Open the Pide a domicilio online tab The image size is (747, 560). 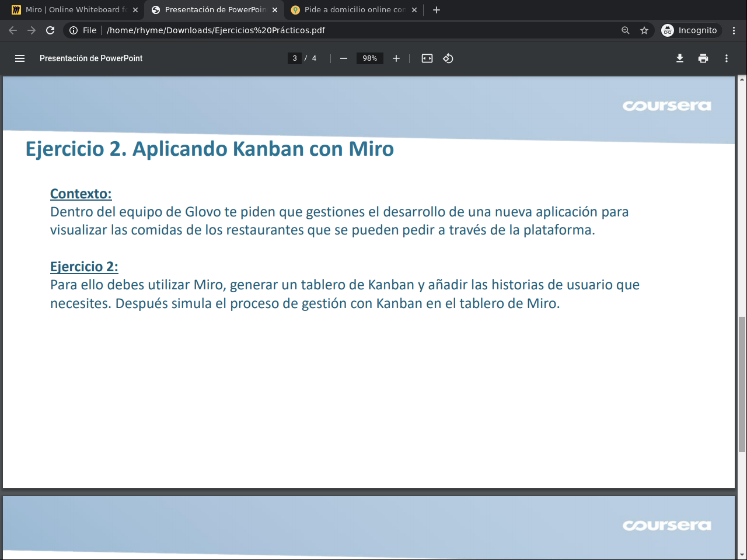[x=354, y=10]
